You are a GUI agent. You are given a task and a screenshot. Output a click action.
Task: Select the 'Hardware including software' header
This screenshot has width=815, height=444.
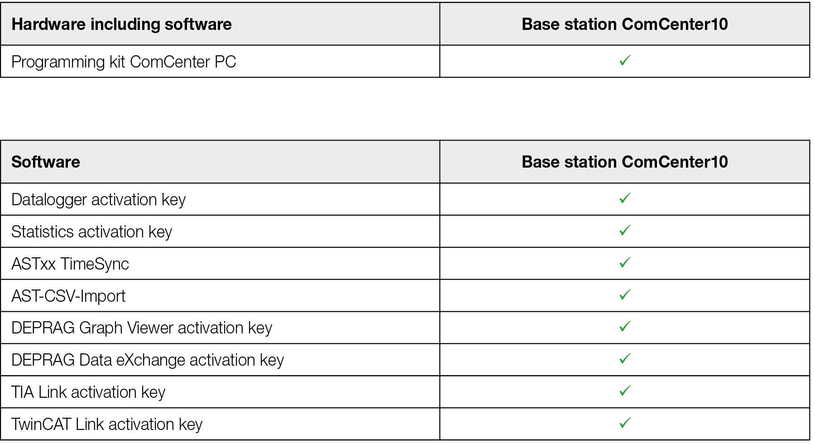click(122, 23)
